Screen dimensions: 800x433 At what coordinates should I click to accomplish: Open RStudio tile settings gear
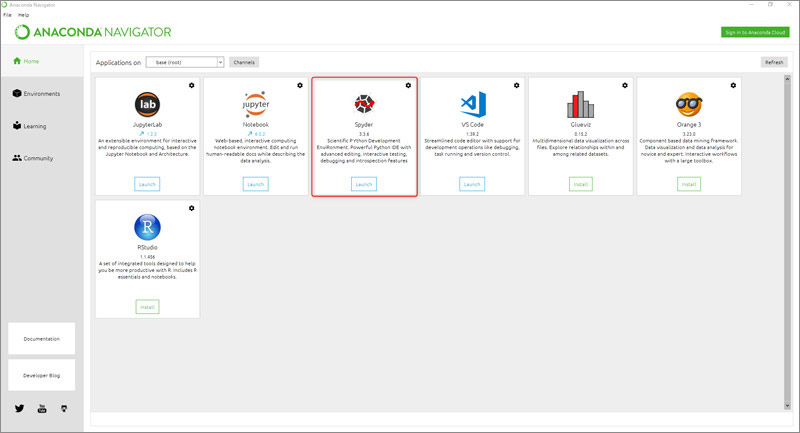tap(192, 208)
